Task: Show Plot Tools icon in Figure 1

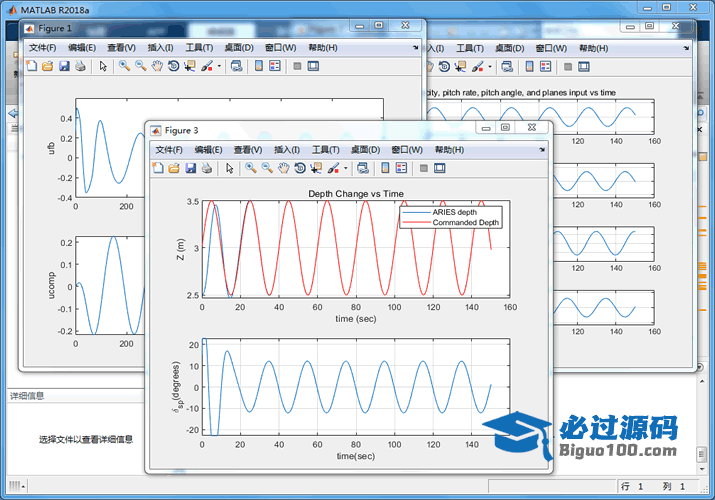Action: coord(313,66)
